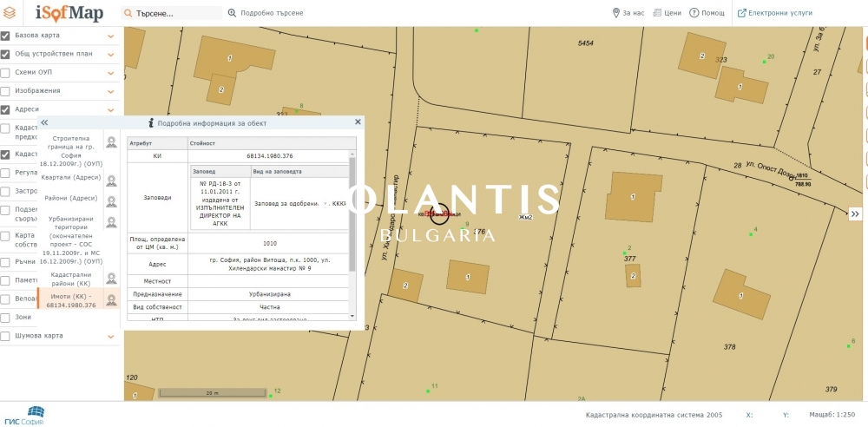Locate Кадастрални райони (КК) via pin icon
The width and height of the screenshot is (868, 427).
coord(112,279)
